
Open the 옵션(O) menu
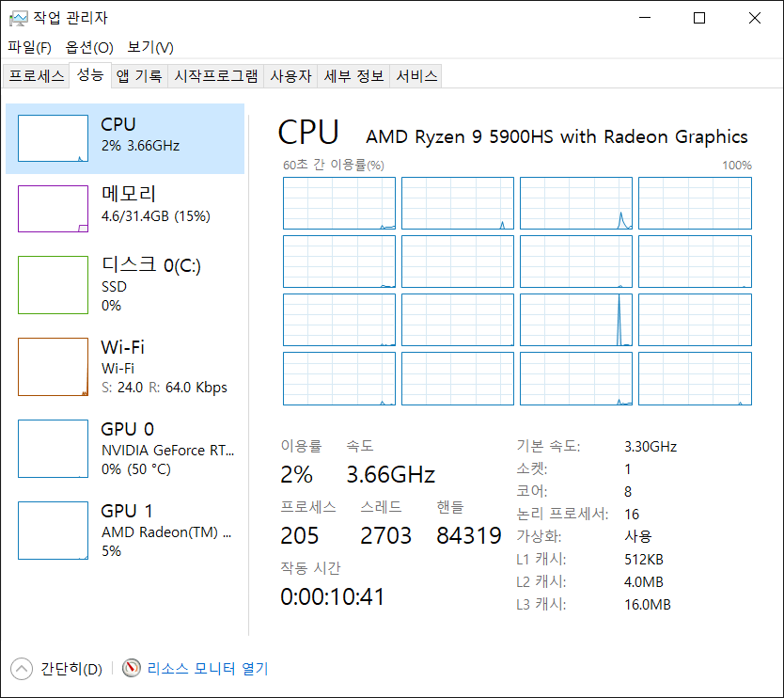pyautogui.click(x=89, y=47)
